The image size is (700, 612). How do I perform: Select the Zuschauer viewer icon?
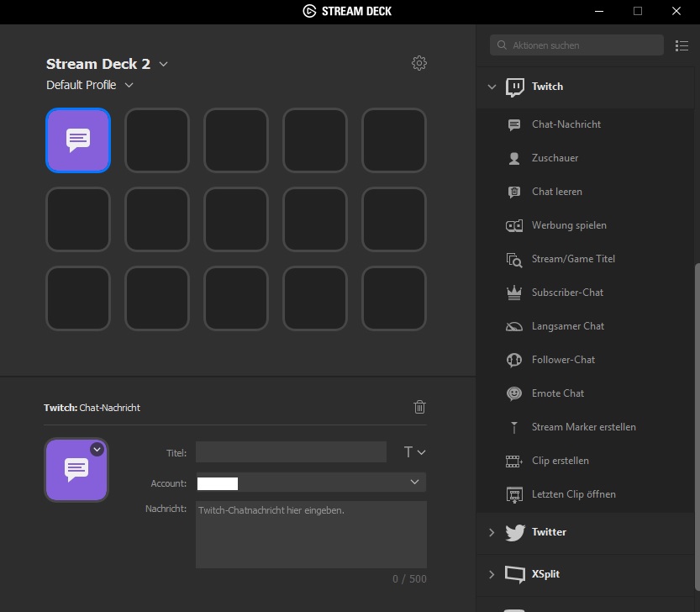click(x=514, y=158)
